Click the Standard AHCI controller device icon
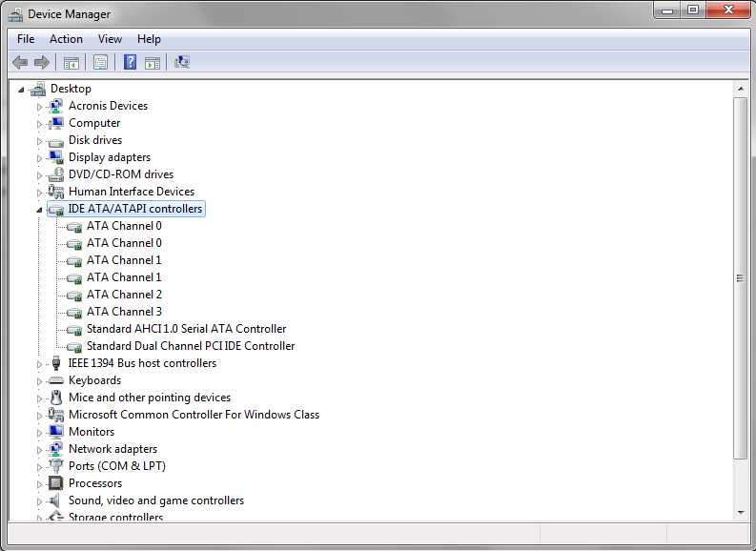The image size is (756, 551). coord(74,330)
